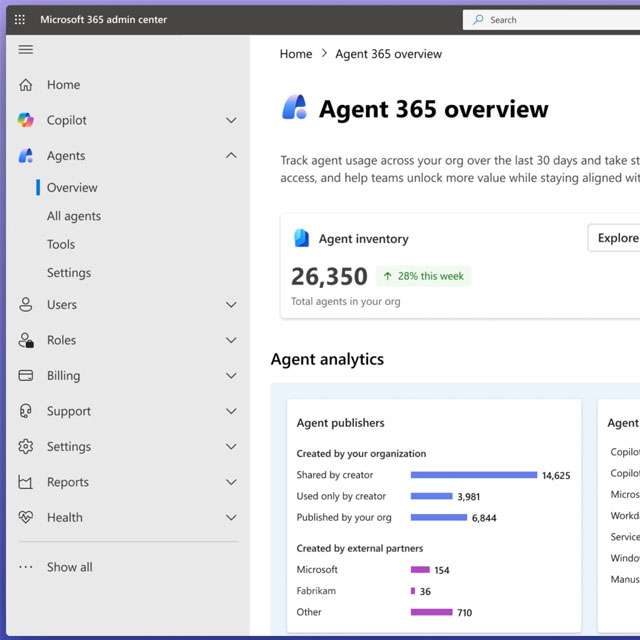The image size is (640, 640).
Task: Click the Reports chart icon
Action: tap(25, 482)
